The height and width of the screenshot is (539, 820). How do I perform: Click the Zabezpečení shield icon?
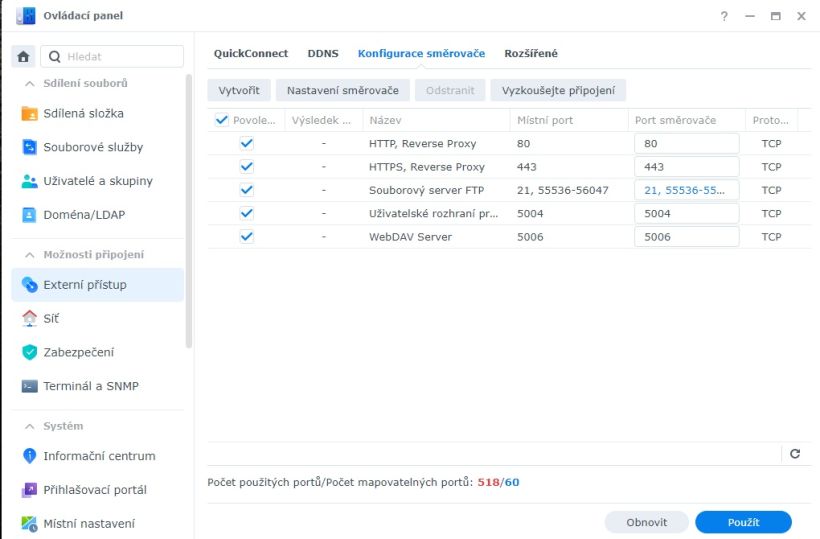pos(29,352)
